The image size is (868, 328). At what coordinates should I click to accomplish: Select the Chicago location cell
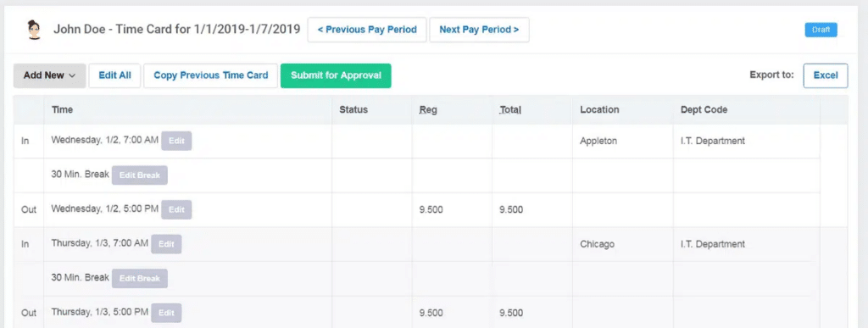tap(598, 244)
